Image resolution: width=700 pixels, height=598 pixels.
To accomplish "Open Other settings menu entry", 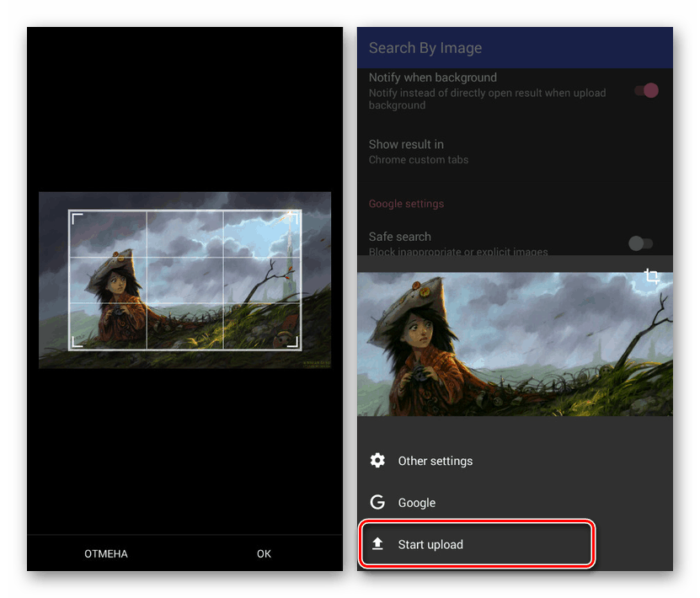I will click(x=515, y=461).
